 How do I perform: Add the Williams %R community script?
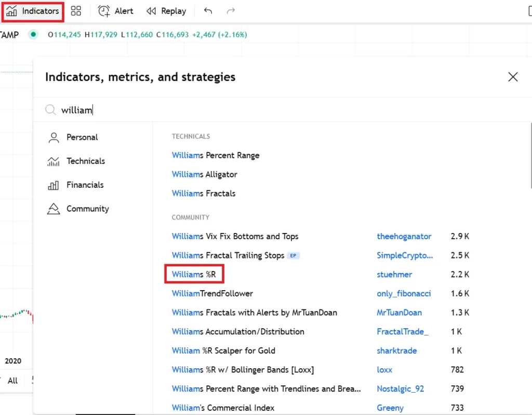point(194,274)
